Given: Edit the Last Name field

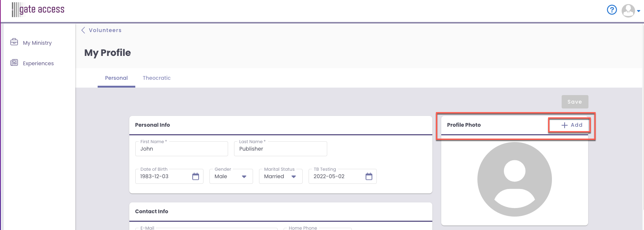Looking at the screenshot, I should click(281, 149).
